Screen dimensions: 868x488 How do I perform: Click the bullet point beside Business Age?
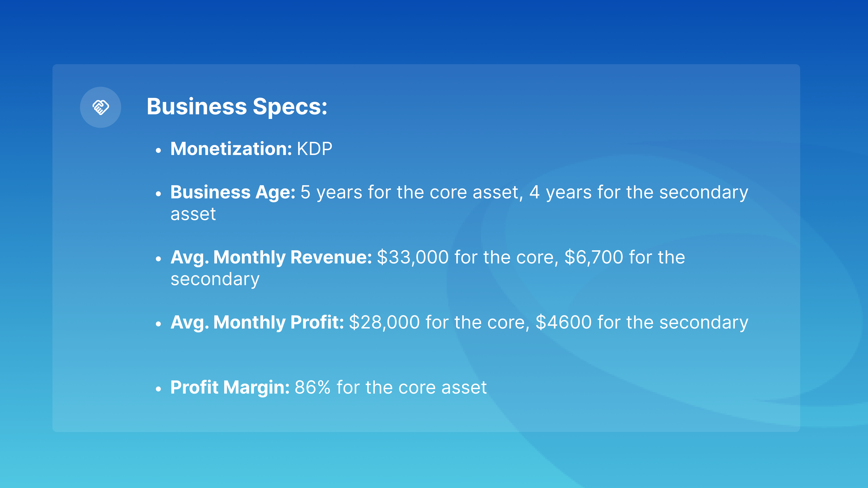pos(159,194)
